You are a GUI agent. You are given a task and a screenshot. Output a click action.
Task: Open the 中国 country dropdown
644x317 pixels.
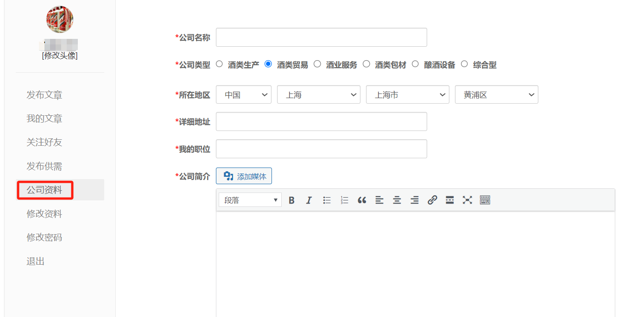(244, 94)
